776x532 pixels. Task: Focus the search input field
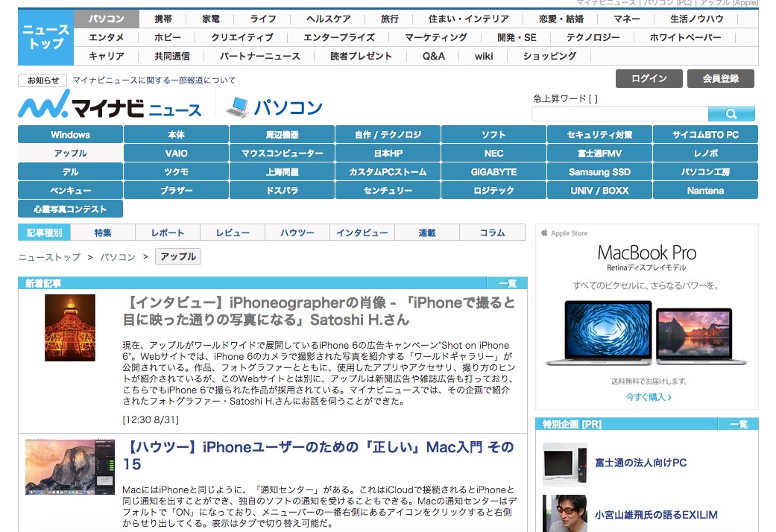click(x=619, y=114)
